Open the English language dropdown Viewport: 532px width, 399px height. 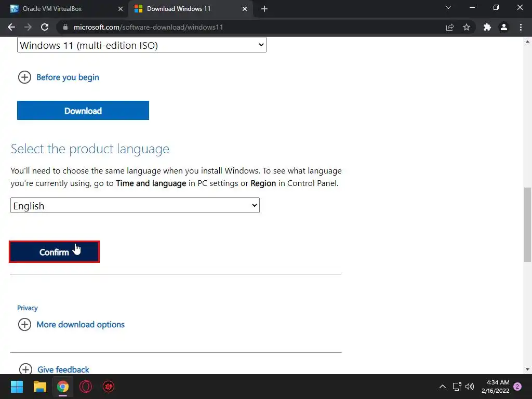click(135, 206)
